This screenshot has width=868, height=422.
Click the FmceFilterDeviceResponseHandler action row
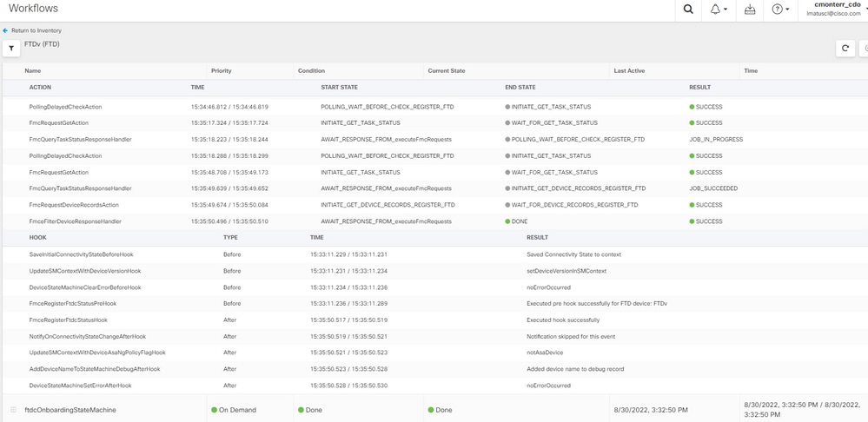point(434,221)
